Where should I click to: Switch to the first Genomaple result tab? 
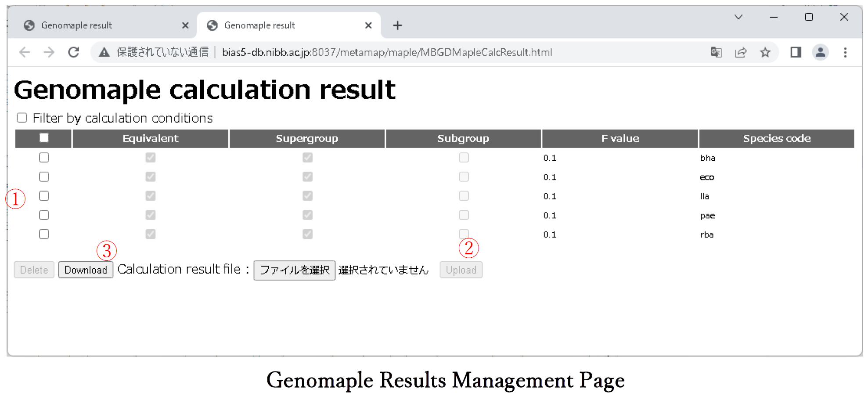click(77, 25)
